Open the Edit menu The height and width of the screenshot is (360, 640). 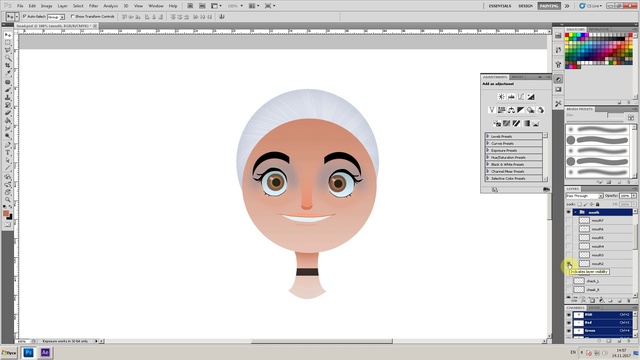click(x=32, y=6)
